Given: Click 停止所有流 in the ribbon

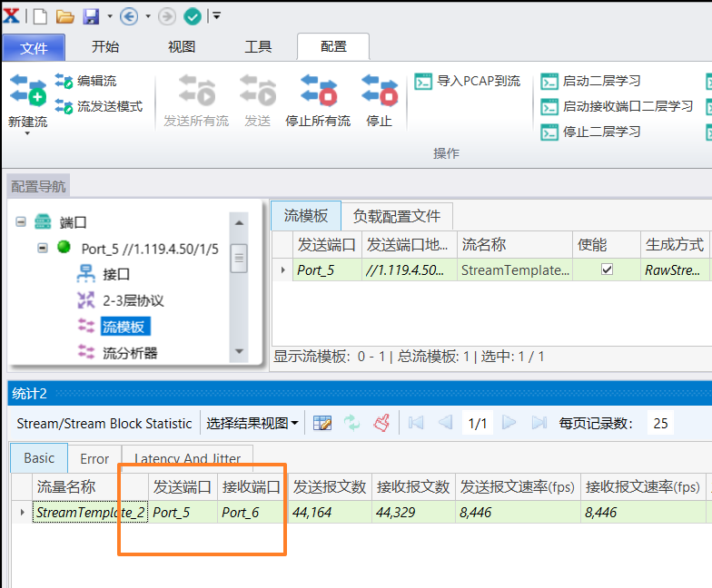Looking at the screenshot, I should 318,102.
